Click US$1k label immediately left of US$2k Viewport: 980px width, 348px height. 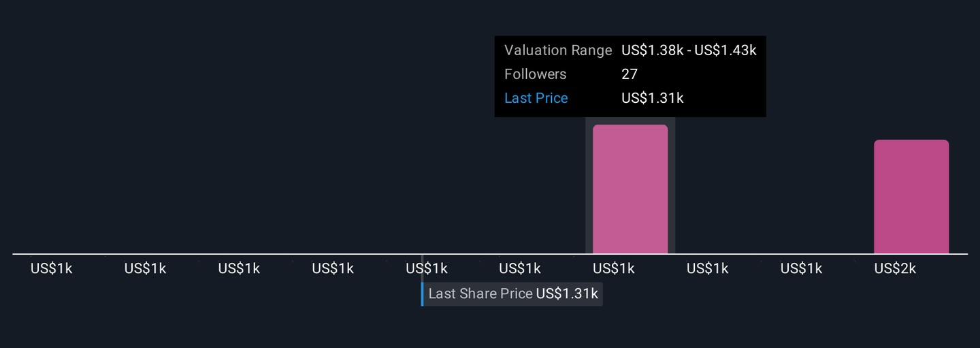pos(801,268)
